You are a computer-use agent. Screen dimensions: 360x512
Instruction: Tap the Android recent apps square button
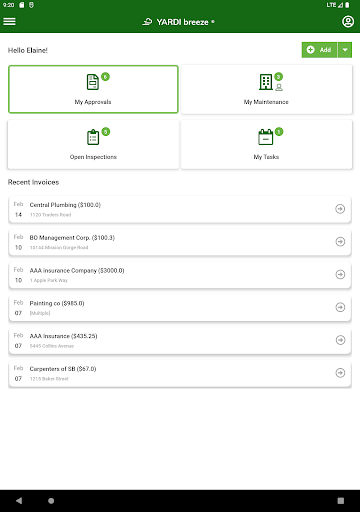341,501
